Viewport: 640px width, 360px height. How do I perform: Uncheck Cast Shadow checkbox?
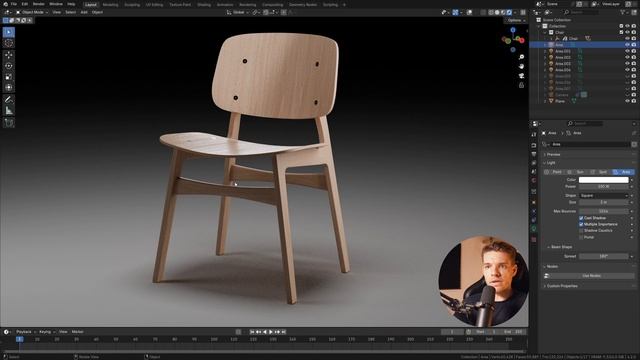pyautogui.click(x=581, y=218)
